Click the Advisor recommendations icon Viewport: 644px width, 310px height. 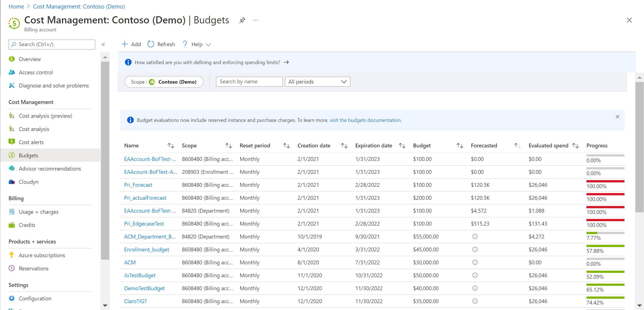click(x=12, y=169)
